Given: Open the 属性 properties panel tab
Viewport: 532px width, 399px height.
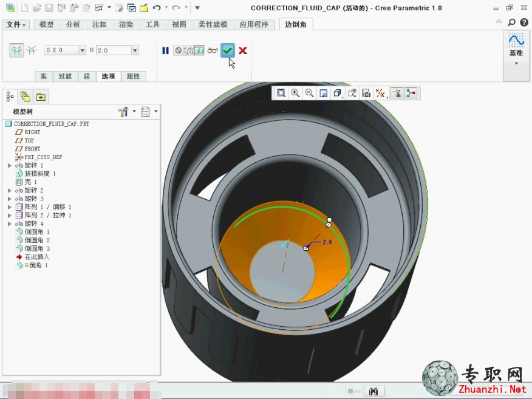Looking at the screenshot, I should click(134, 76).
